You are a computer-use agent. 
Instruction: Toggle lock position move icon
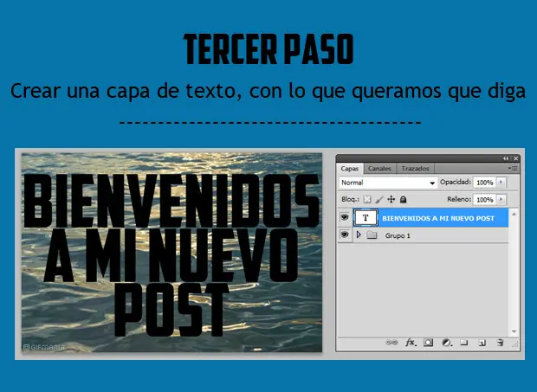tap(391, 199)
